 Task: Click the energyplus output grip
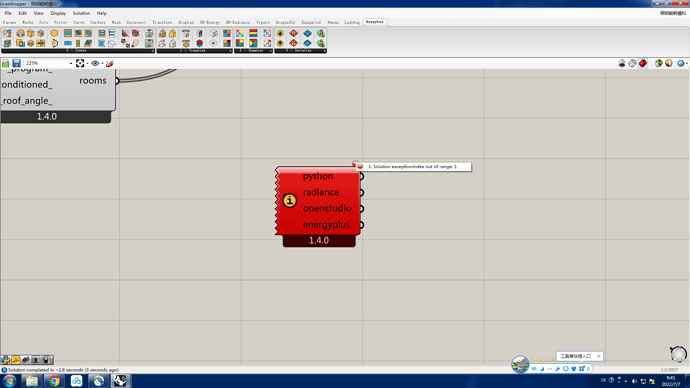pos(361,225)
